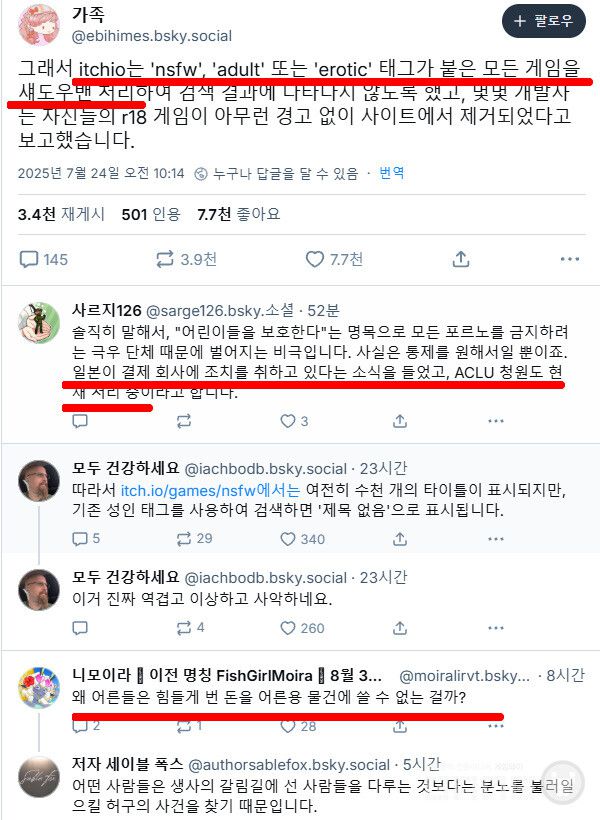The height and width of the screenshot is (820, 600).
Task: Click the 번역 translate link
Action: tap(391, 173)
